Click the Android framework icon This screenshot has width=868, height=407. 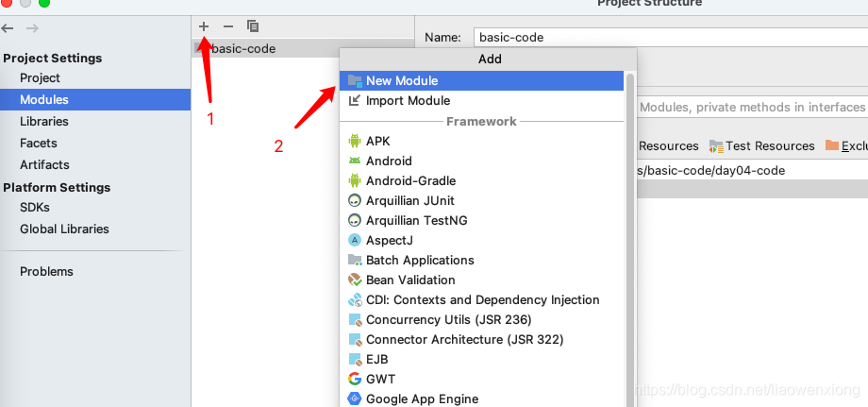(x=355, y=161)
